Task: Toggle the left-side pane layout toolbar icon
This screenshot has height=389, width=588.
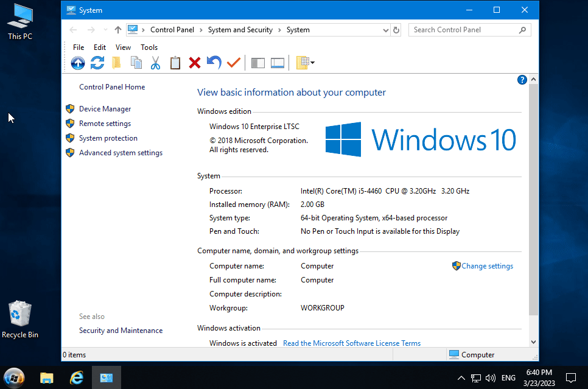Action: coord(258,63)
